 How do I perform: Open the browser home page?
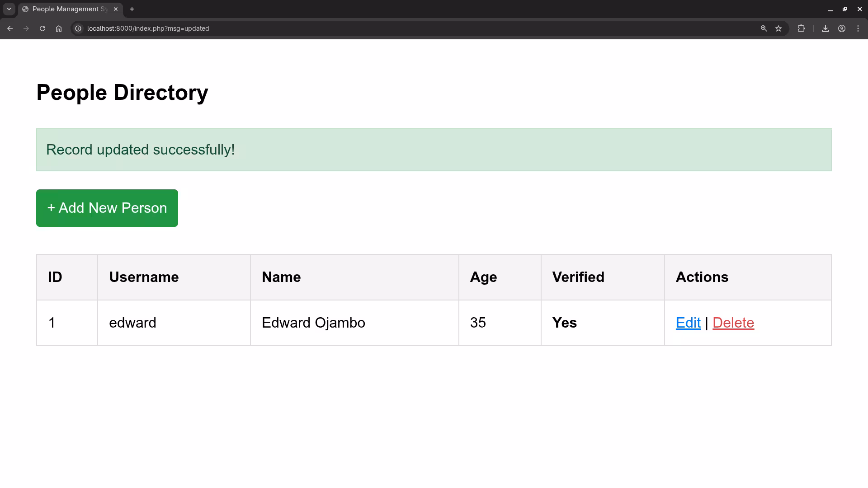[59, 28]
